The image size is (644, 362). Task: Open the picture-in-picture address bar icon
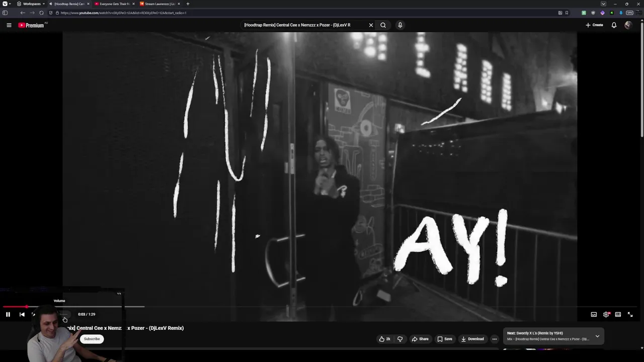[x=560, y=13]
